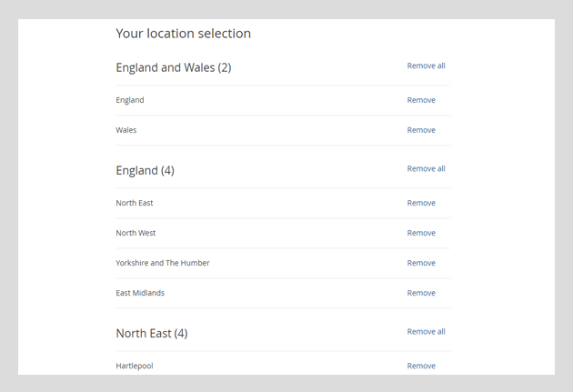Remove Yorkshire and The Humber

pos(421,263)
